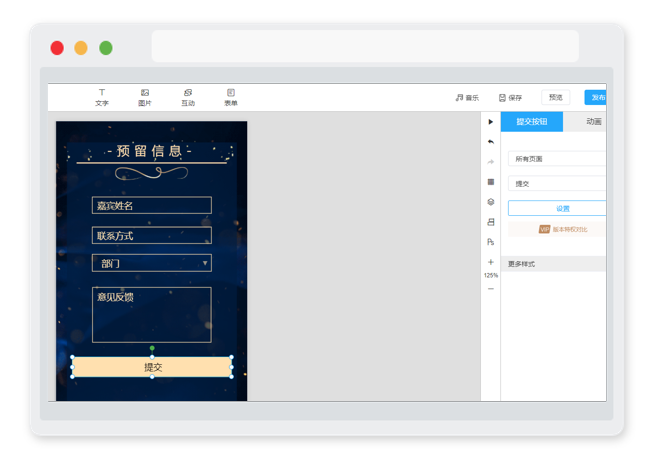Click the yellow macOS minimize dot
This screenshot has height=460, width=660.
pos(81,48)
